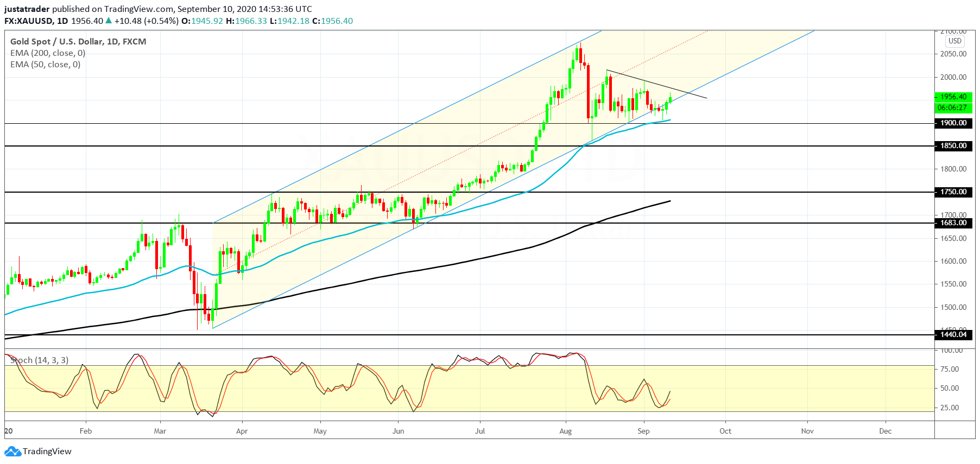Select the 1900.00 horizontal line price label
Image resolution: width=980 pixels, height=464 pixels.
953,123
